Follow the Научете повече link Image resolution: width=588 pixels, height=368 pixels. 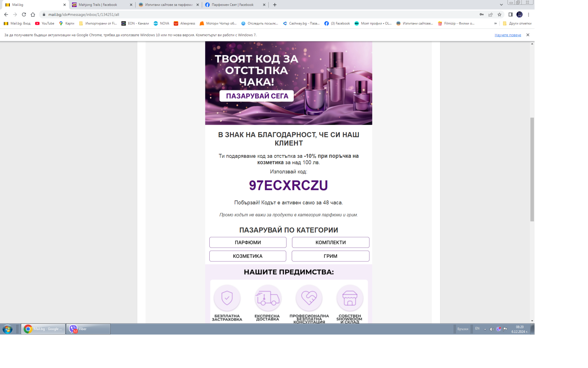click(x=508, y=35)
